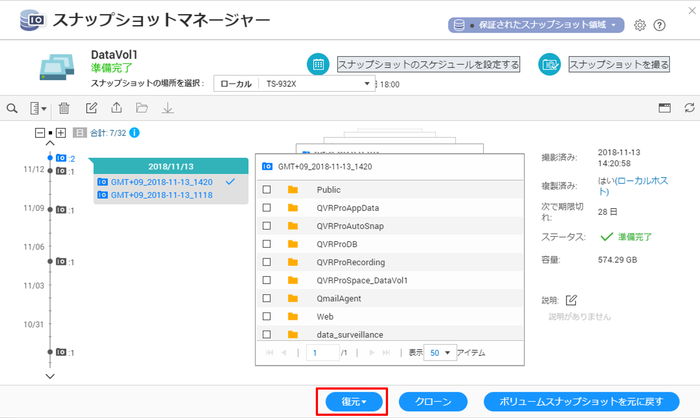Open the QVRProDB folder icon
The image size is (700, 418).
point(293,244)
